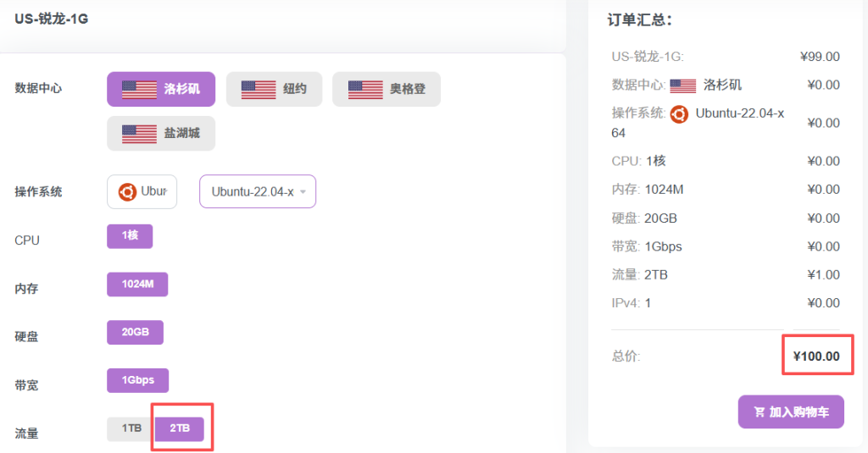Click the shopping cart icon on purchase button
This screenshot has width=868, height=453.
pyautogui.click(x=758, y=412)
